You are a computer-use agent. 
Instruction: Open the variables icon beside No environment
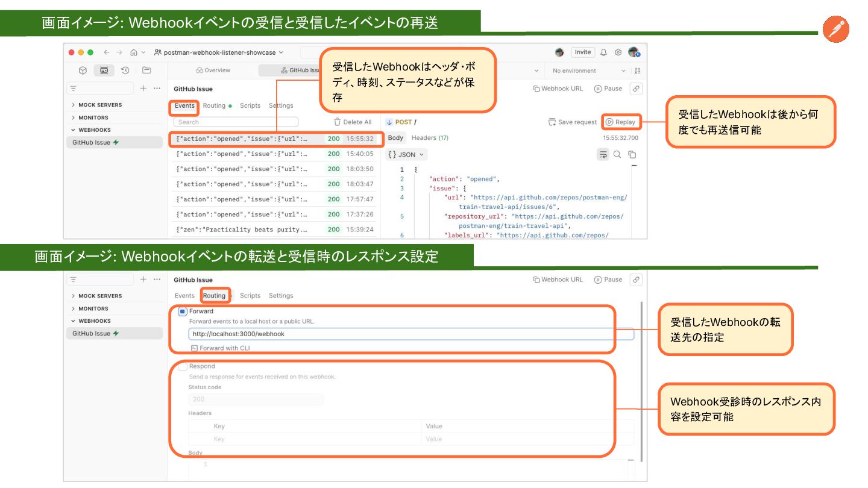click(x=638, y=70)
